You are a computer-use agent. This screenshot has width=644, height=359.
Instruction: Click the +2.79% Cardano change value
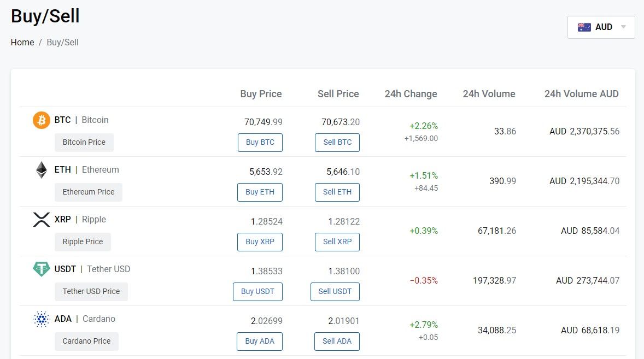(424, 325)
